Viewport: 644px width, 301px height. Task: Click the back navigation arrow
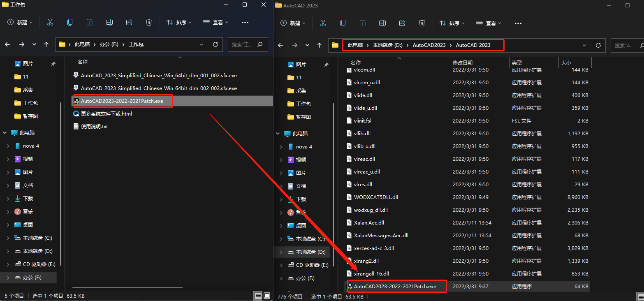(x=7, y=44)
